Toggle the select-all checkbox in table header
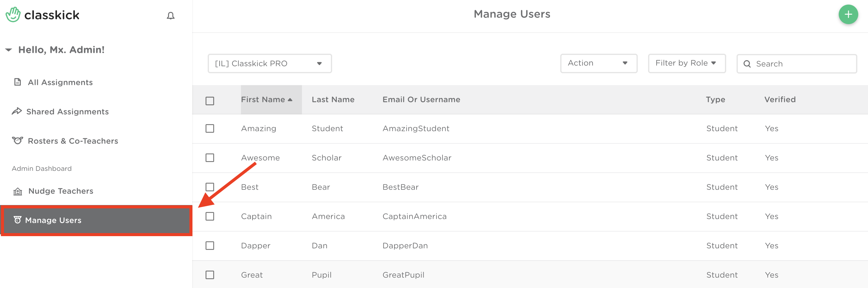 [210, 101]
